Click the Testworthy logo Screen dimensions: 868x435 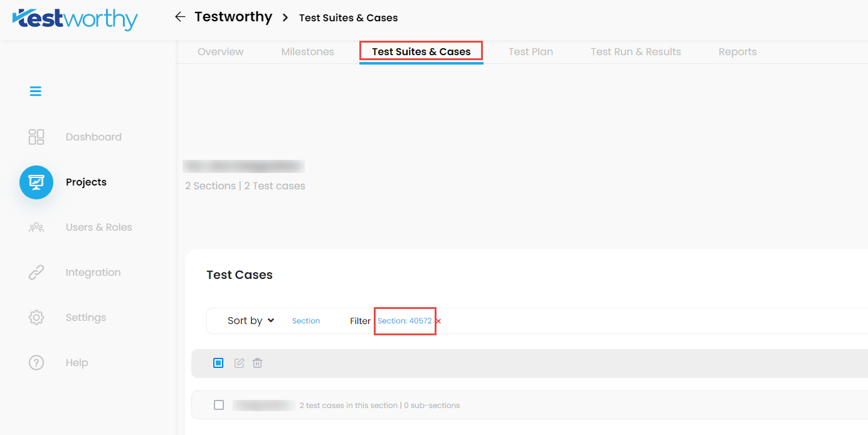75,19
